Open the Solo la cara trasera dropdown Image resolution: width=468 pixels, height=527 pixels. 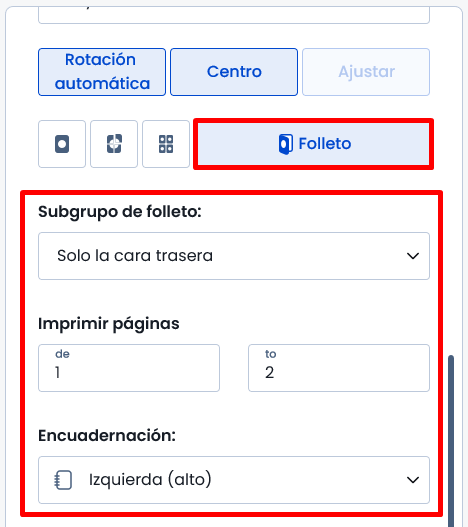tap(234, 256)
